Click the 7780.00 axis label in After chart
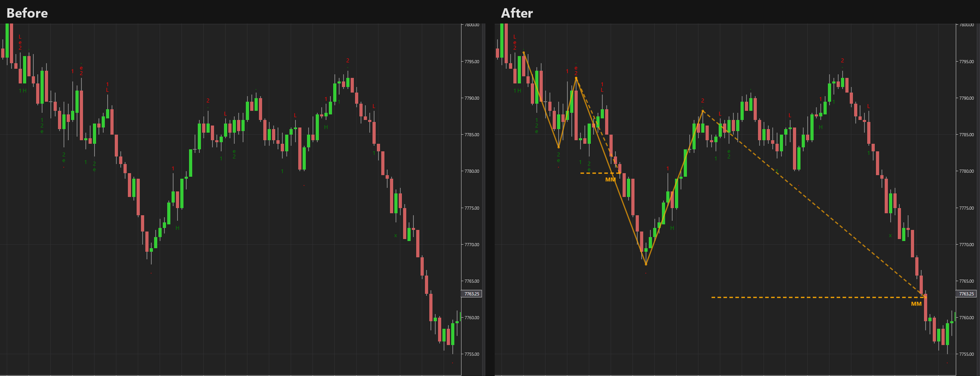The width and height of the screenshot is (980, 376). (966, 171)
